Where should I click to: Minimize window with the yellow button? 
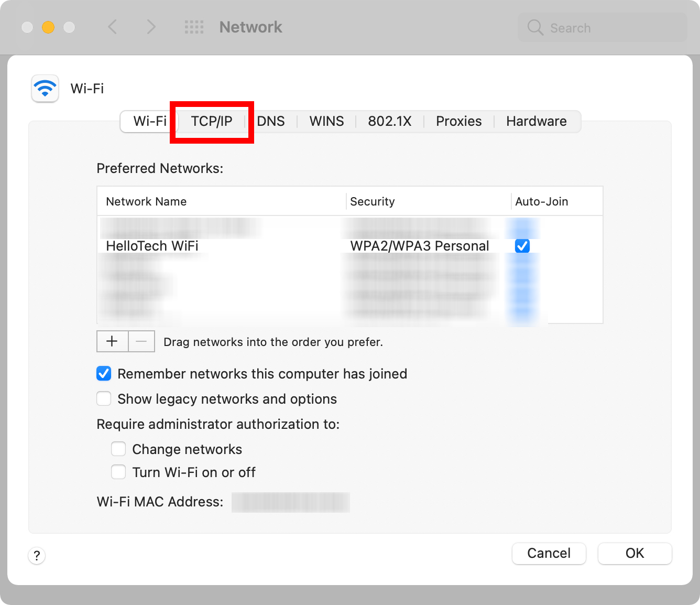click(48, 27)
